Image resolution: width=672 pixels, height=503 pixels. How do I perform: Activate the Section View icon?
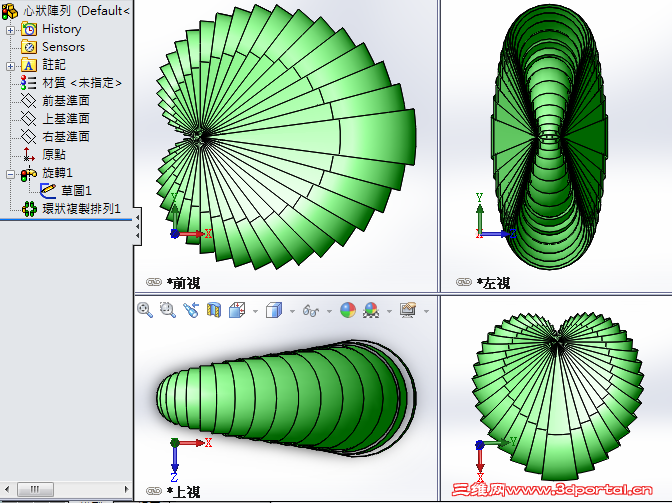click(x=213, y=310)
